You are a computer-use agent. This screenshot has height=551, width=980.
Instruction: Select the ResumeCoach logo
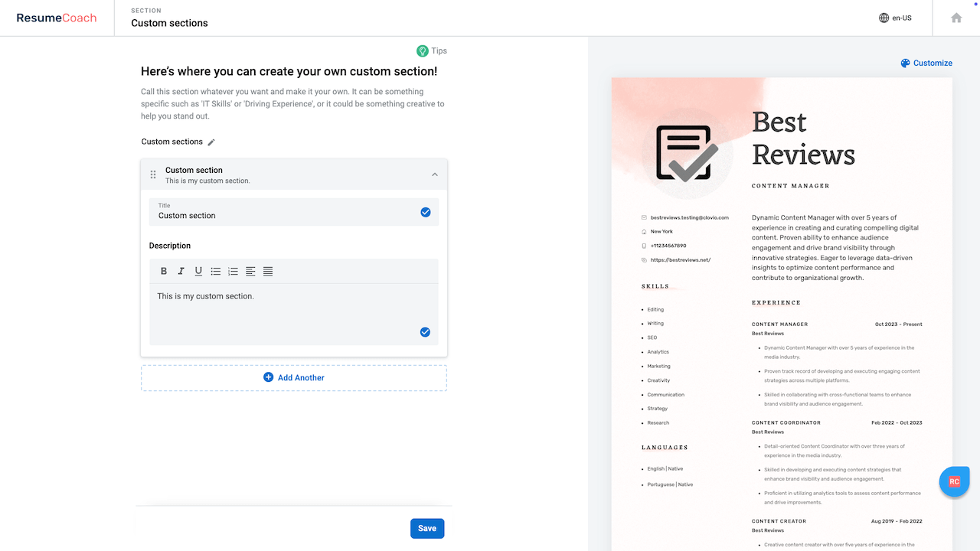coord(56,18)
